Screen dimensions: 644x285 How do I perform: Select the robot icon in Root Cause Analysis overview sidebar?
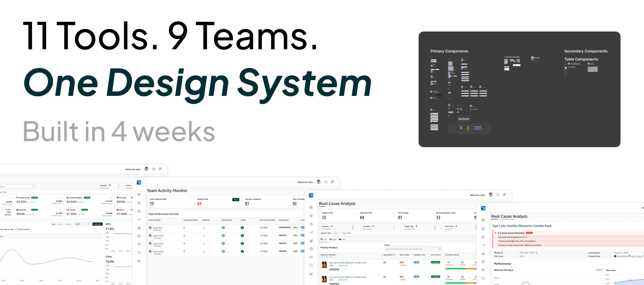(311, 224)
